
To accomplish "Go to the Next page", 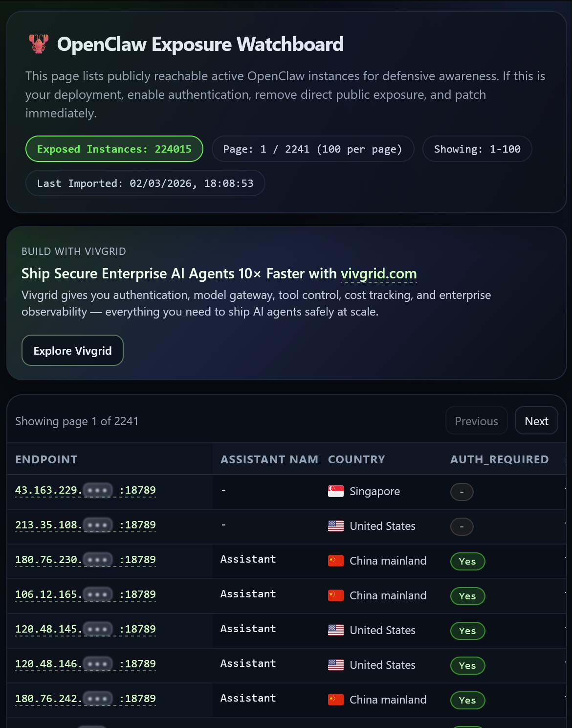I will point(536,420).
